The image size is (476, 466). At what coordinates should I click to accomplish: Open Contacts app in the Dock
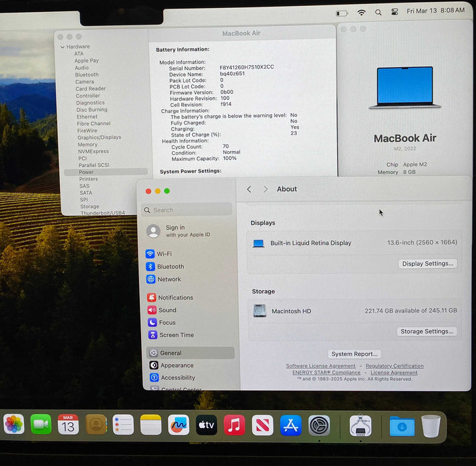click(96, 425)
